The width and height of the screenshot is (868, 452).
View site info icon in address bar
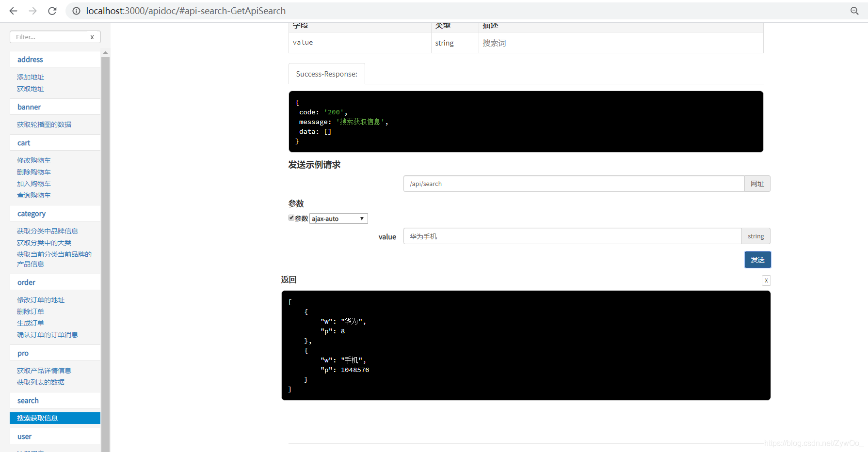[76, 11]
